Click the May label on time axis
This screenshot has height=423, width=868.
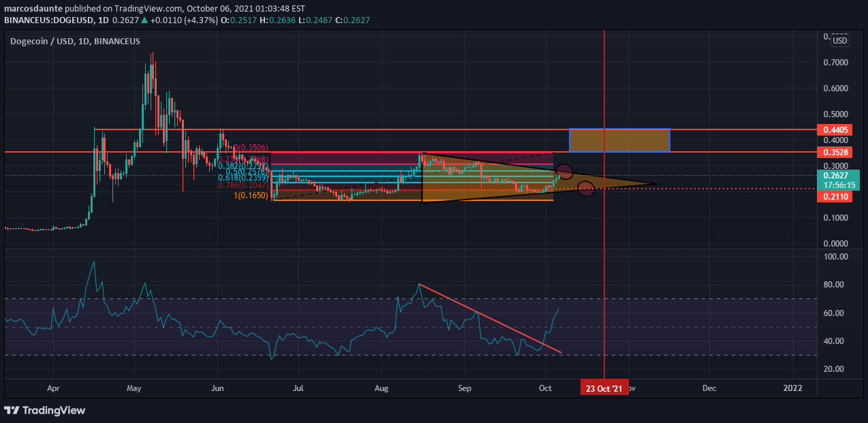click(134, 388)
